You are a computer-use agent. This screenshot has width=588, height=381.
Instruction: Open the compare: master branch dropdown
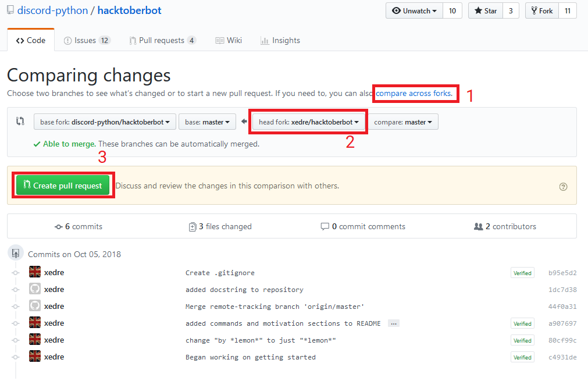(403, 122)
